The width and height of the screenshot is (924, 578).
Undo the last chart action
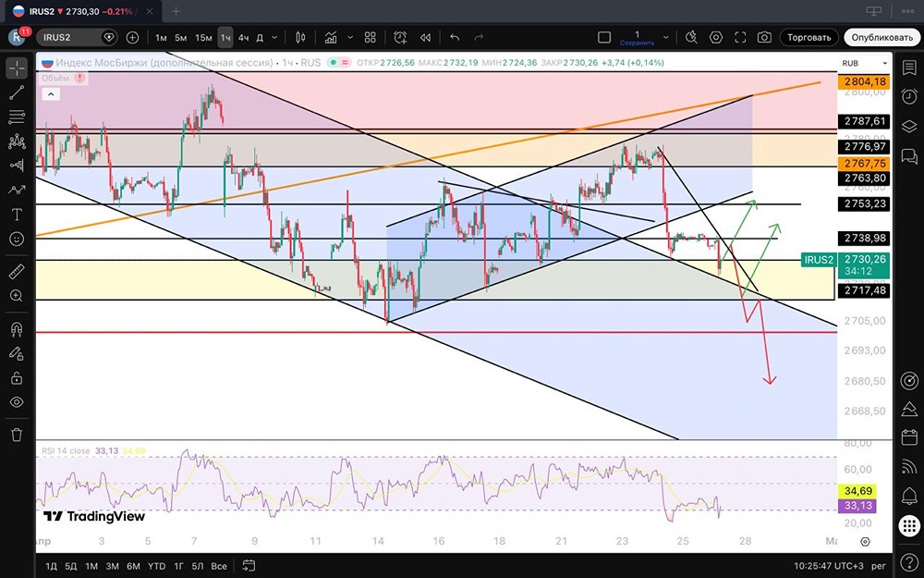[x=455, y=37]
